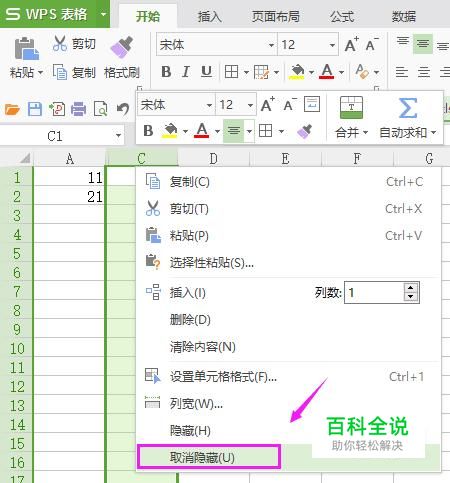450x483 pixels.
Task: Select column A header
Action: point(70,159)
